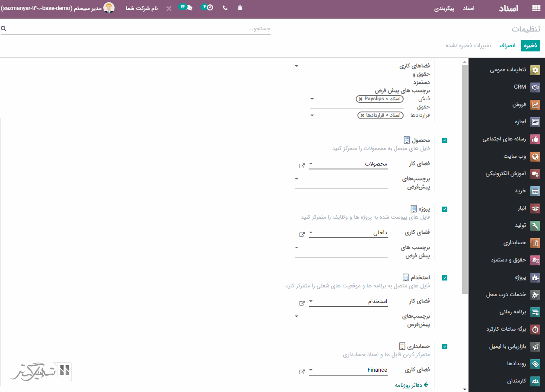
Task: Open external link for محصولات workspace
Action: pos(302,166)
